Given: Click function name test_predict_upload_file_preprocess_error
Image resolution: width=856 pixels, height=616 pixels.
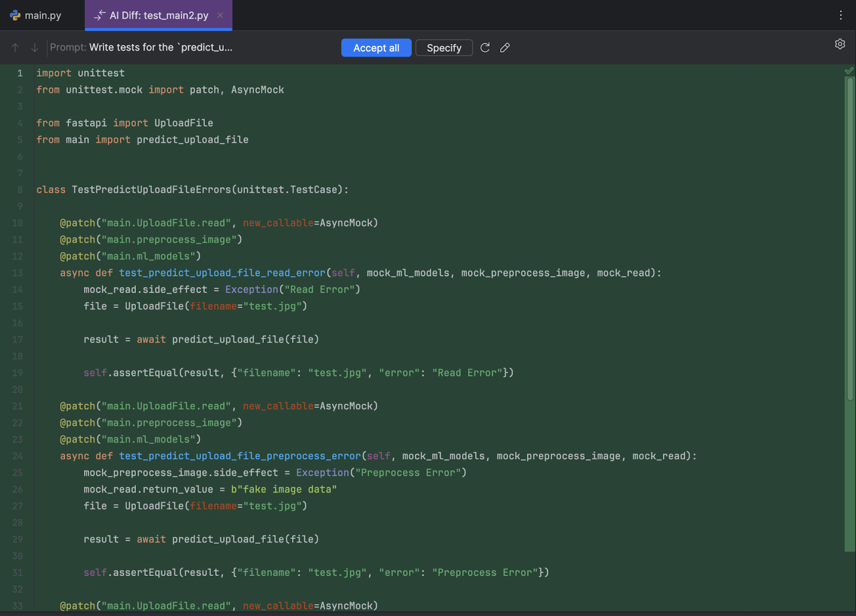Looking at the screenshot, I should (x=240, y=456).
